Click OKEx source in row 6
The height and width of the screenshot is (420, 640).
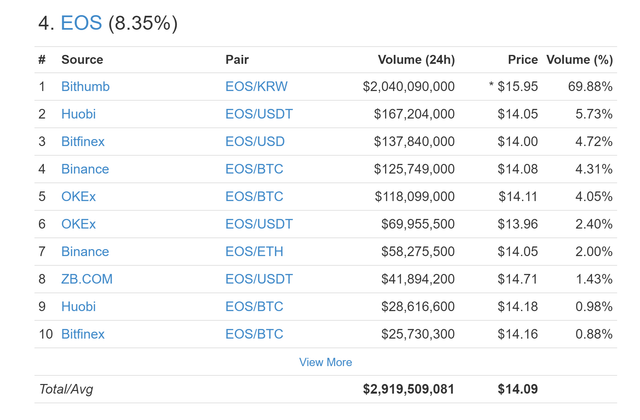[78, 224]
